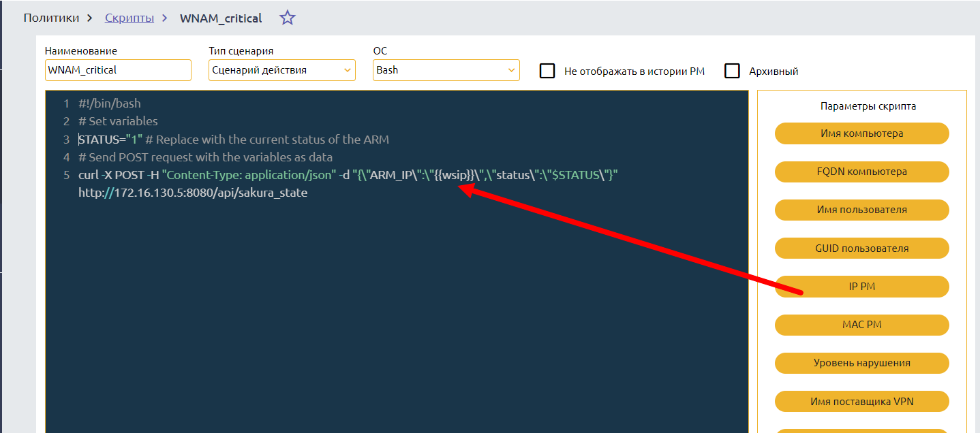Select the Уровень нарушения parameter button
Screen dimensions: 980x433
[x=861, y=363]
